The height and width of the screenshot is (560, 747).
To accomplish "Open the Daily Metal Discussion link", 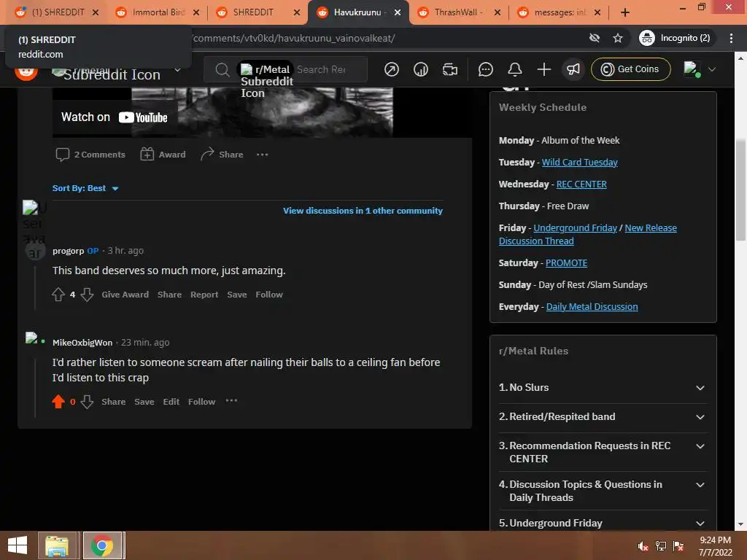I will point(592,307).
